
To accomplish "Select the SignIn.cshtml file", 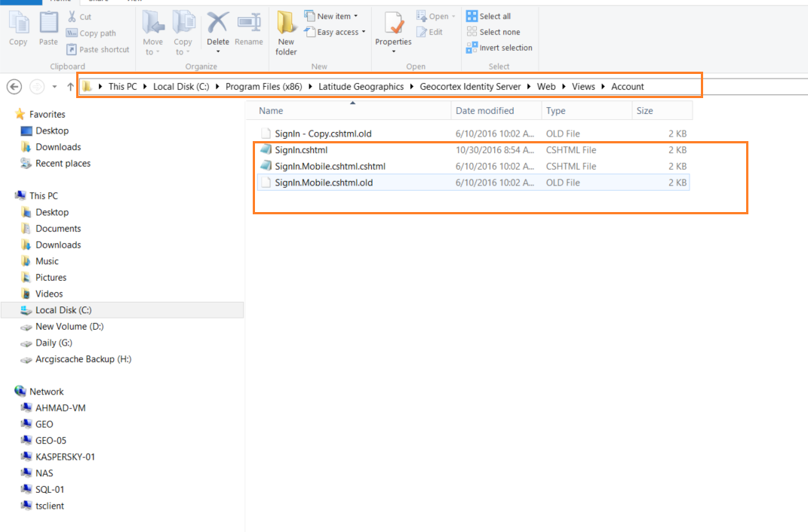I will click(x=473, y=150).
